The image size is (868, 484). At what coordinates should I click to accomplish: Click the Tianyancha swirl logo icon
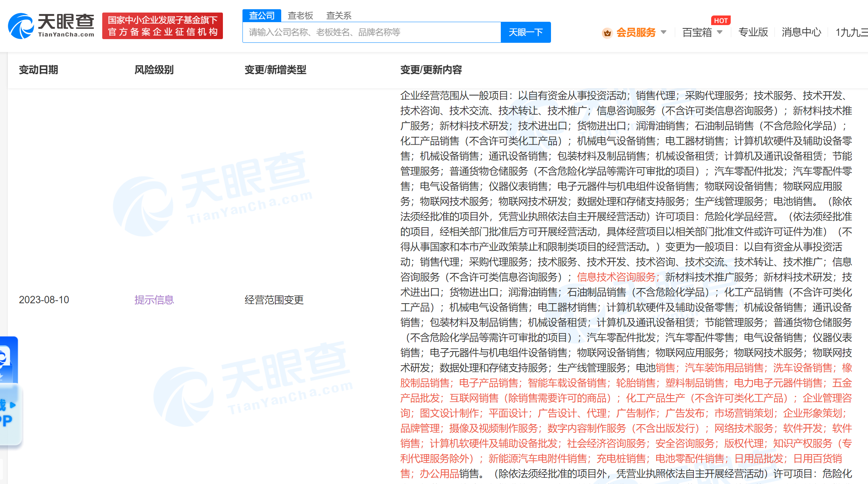click(21, 26)
